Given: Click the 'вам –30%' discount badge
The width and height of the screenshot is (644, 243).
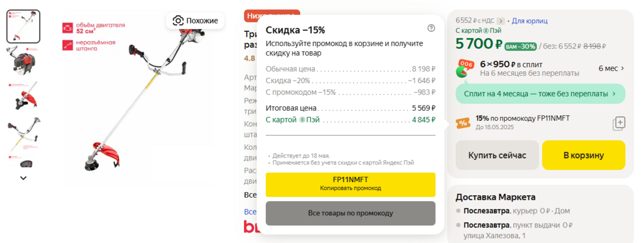Looking at the screenshot, I should [x=521, y=46].
